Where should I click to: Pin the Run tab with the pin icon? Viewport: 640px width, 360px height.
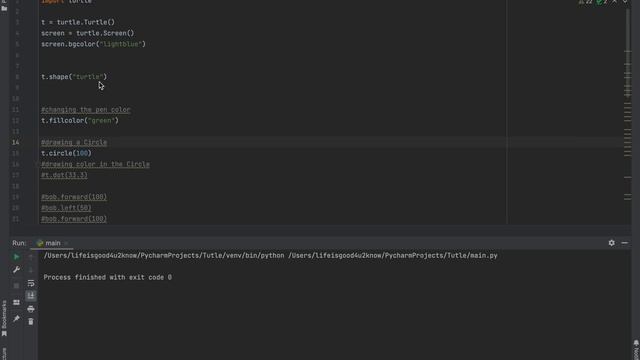[x=16, y=318]
